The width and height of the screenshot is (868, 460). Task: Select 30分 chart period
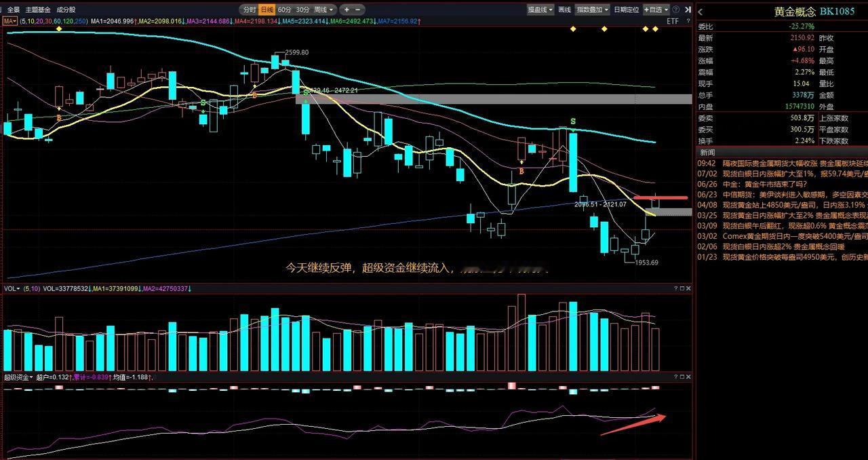pos(302,9)
